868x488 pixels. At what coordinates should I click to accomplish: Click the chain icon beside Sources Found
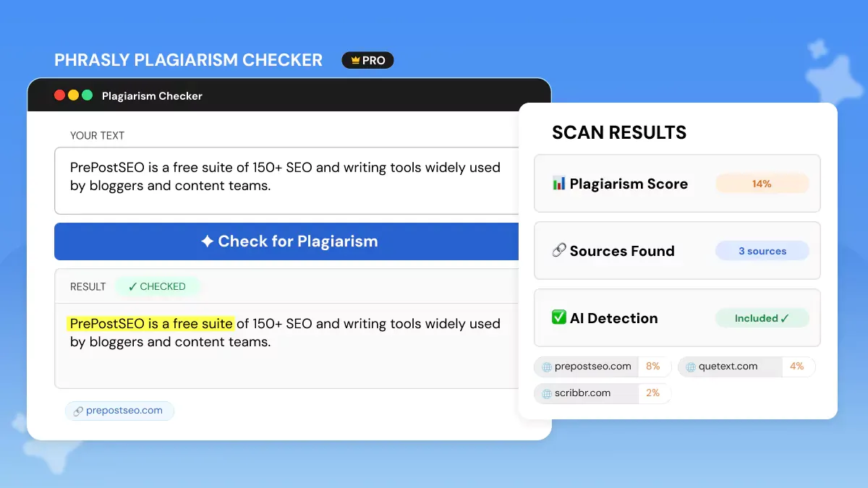[x=558, y=251]
